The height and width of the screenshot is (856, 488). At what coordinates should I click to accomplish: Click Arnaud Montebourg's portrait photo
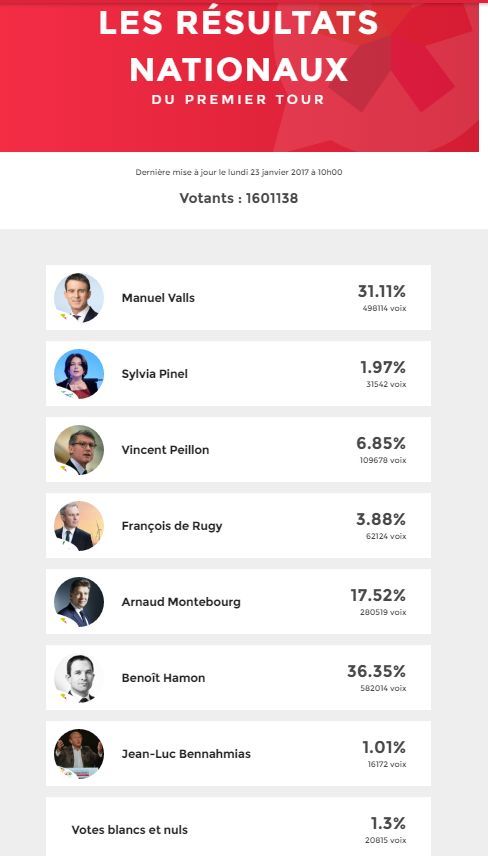(x=79, y=602)
